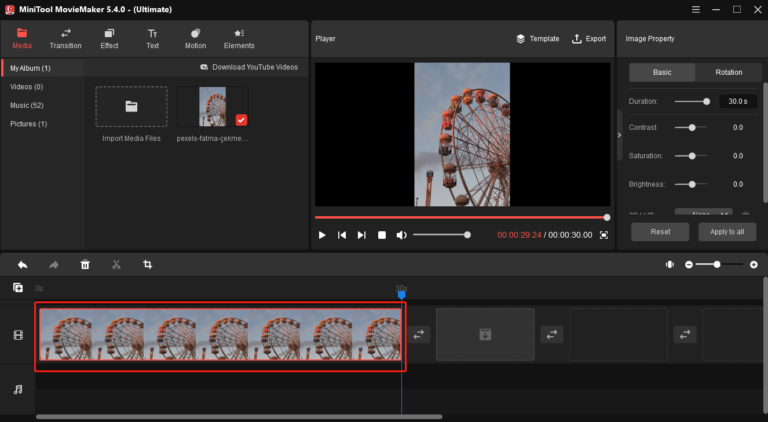Click the player progress bar
768x422 pixels.
pyautogui.click(x=461, y=217)
